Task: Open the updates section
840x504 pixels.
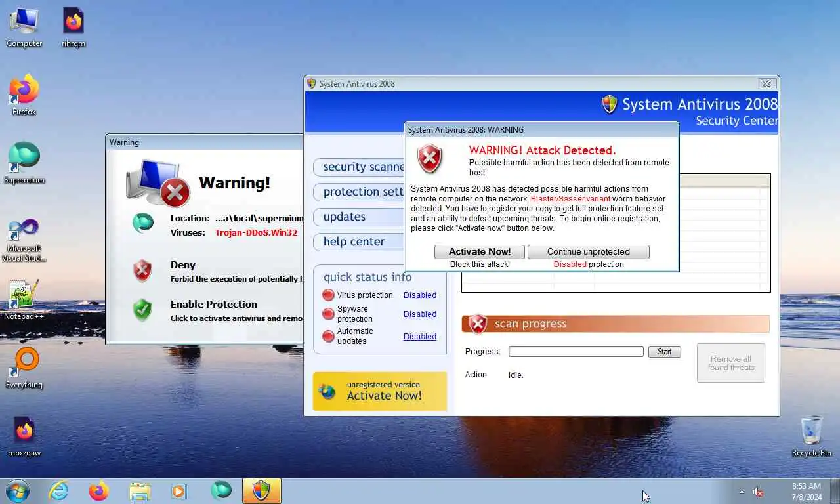Action: click(360, 217)
